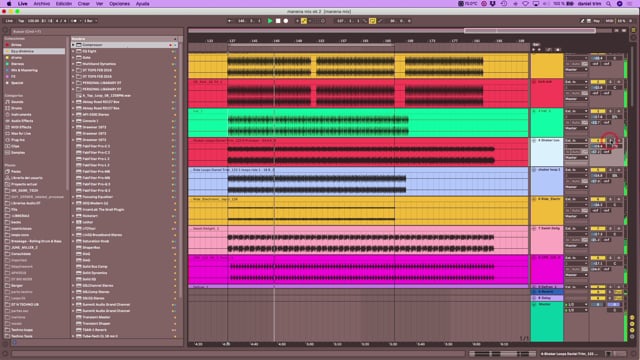Show or hide the browser with sidebar toggle

pos(6,31)
